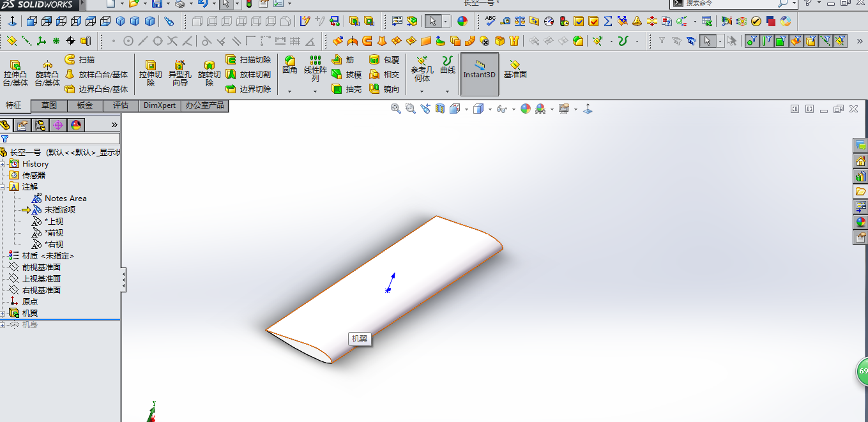Expand the 机翼 feature node
This screenshot has height=422, width=868.
[3, 313]
